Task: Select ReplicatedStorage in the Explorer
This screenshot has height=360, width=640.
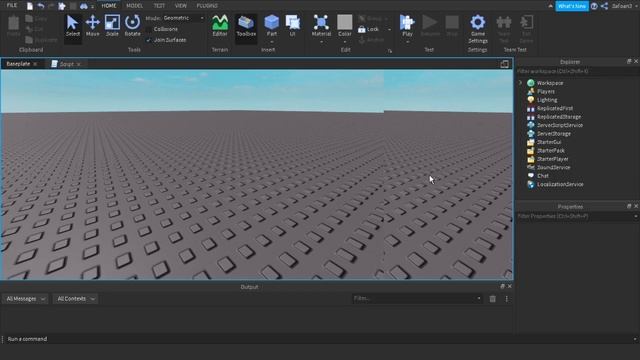Action: point(558,117)
